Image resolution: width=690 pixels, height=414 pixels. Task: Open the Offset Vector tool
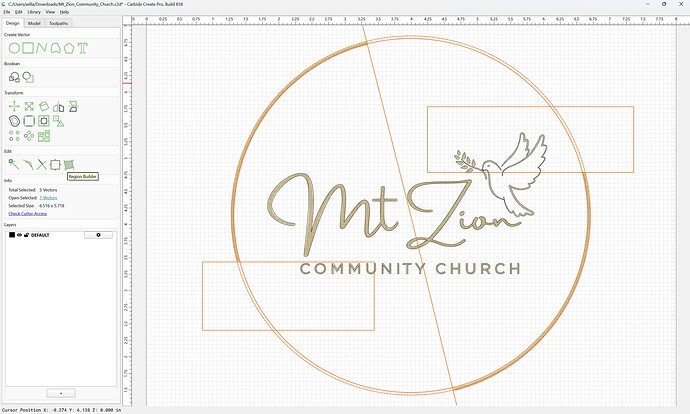[14, 121]
